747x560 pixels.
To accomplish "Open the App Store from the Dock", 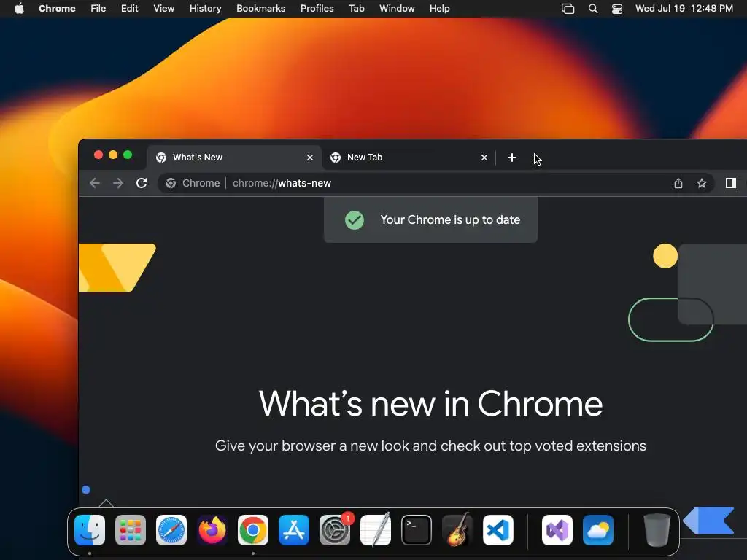I will 294,530.
